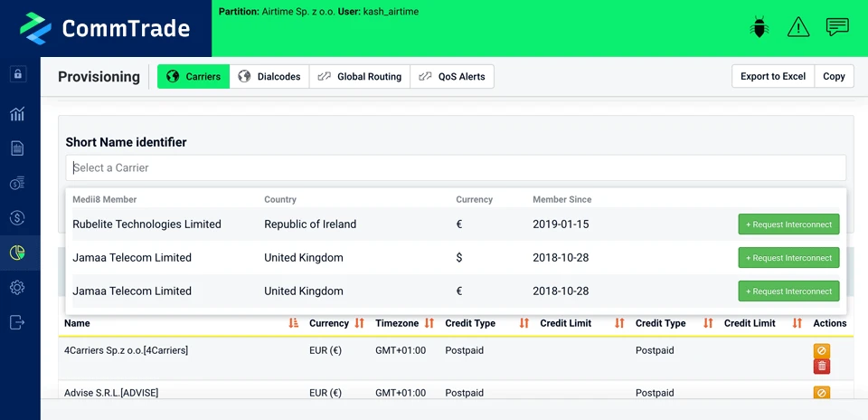Click the Actions column header
The image size is (868, 420).
click(830, 323)
